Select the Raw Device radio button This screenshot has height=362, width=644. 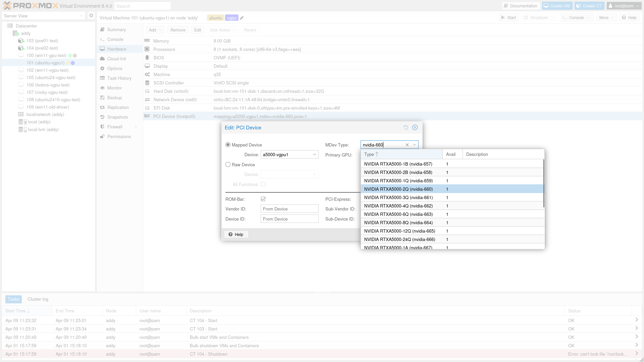tap(228, 165)
